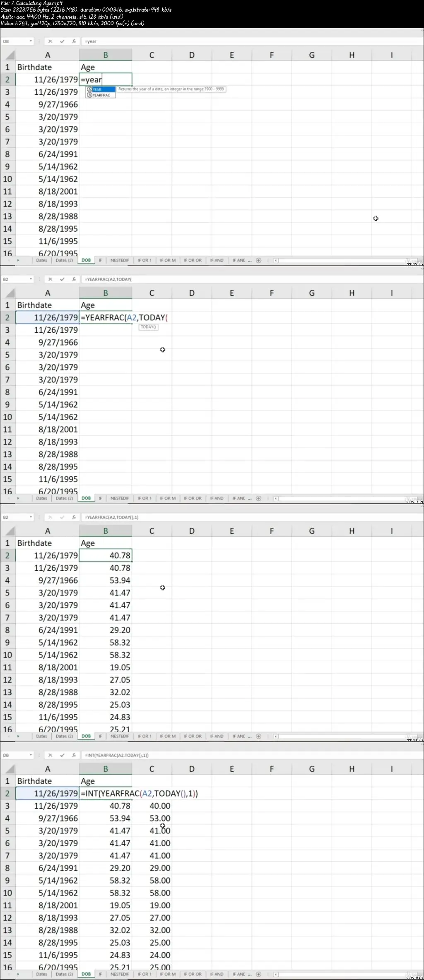Click 8/18/2001 cell in the =YEARFRAC(A2,TODAY( frame
424x980 pixels.
point(47,429)
